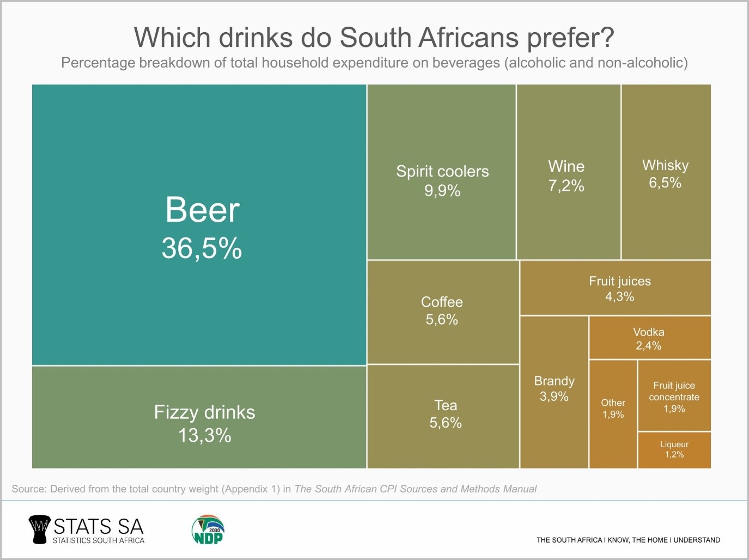Click the Fruit juice concentrate tile

tap(674, 395)
